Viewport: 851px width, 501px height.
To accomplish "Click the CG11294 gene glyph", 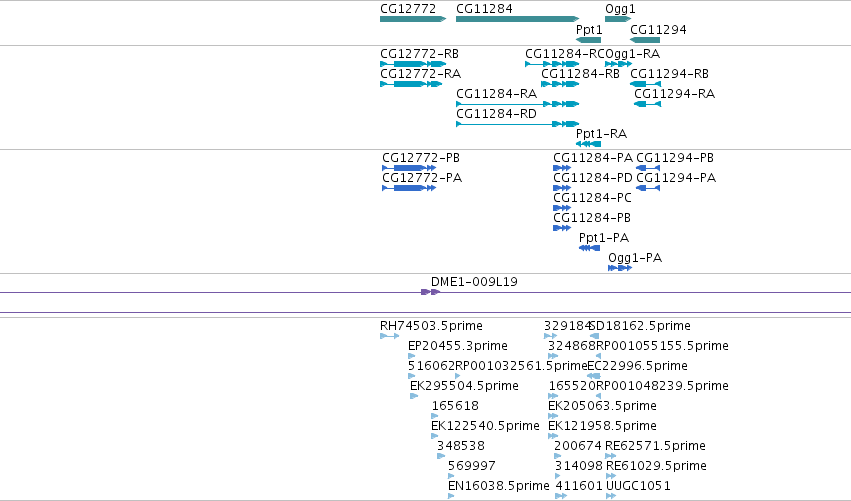I will pos(645,40).
